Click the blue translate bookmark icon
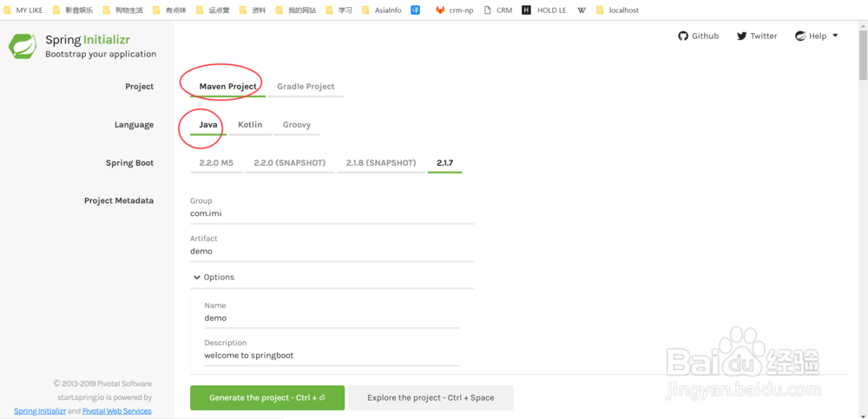 coord(415,10)
